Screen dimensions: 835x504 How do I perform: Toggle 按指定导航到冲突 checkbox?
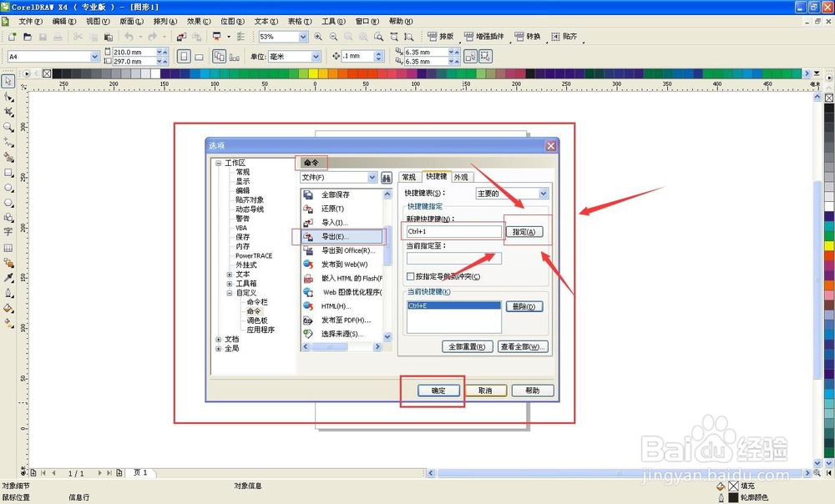[x=411, y=276]
